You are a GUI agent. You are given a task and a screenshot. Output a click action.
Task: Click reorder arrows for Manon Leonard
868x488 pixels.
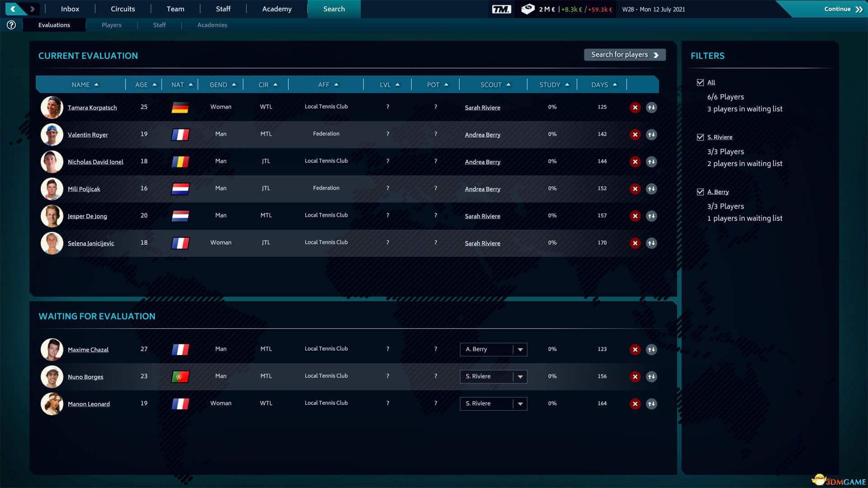(651, 404)
